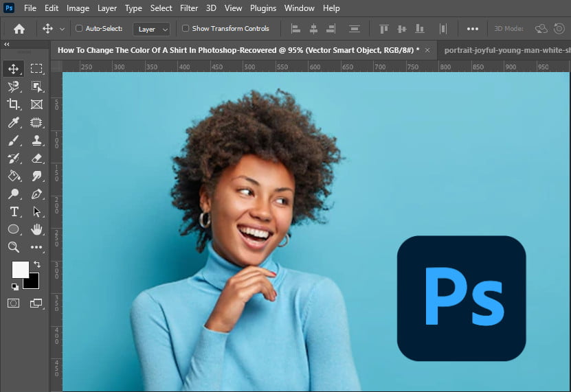Reset default foreground and background colors
This screenshot has height=392, width=571.
(x=14, y=287)
